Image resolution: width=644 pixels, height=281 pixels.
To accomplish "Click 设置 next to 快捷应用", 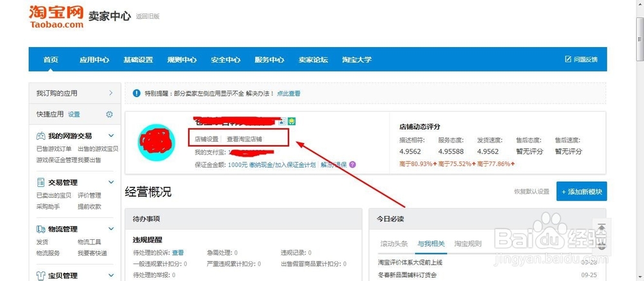I will (x=74, y=115).
